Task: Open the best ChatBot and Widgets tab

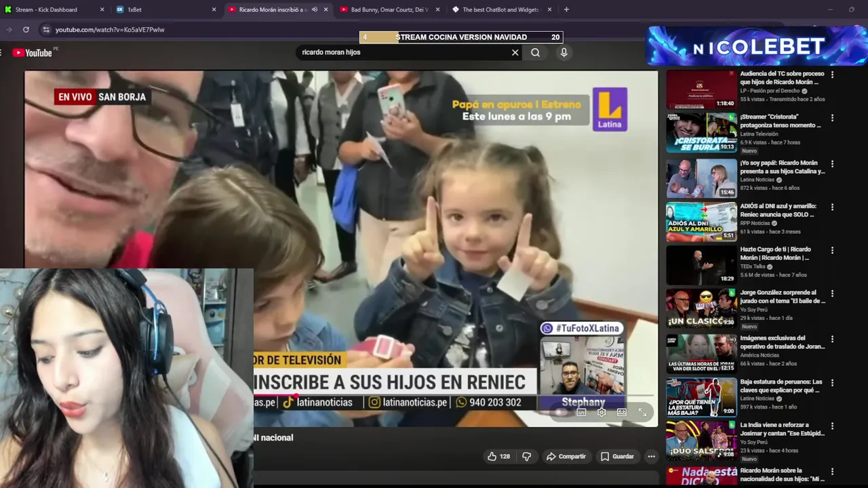Action: coord(502,9)
